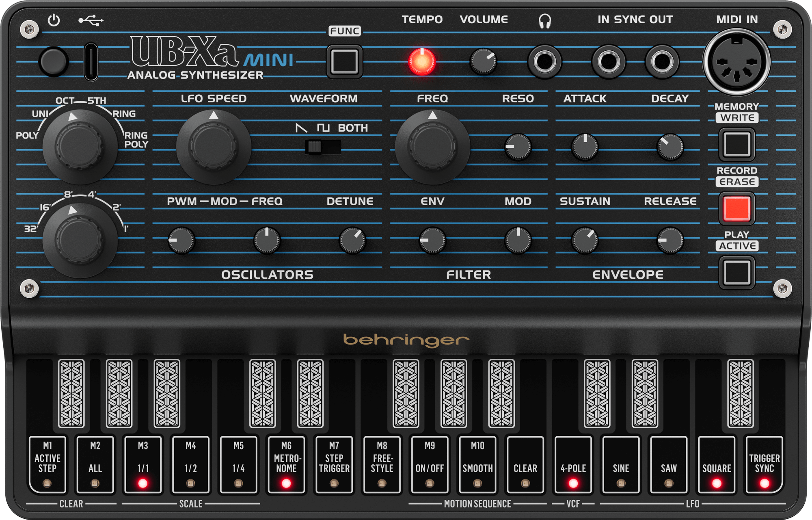Adjust the VOLUME knob
Viewport: 812px width, 520px height.
[x=483, y=60]
